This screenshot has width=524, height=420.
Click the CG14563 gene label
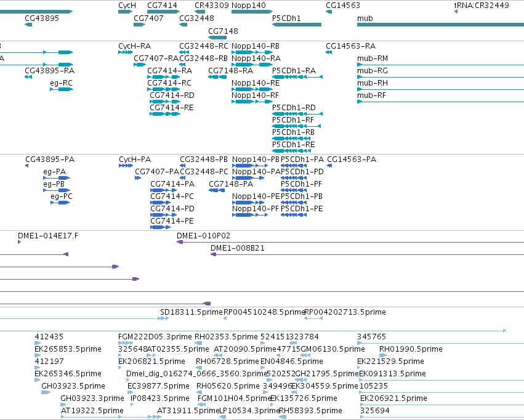[x=343, y=6]
